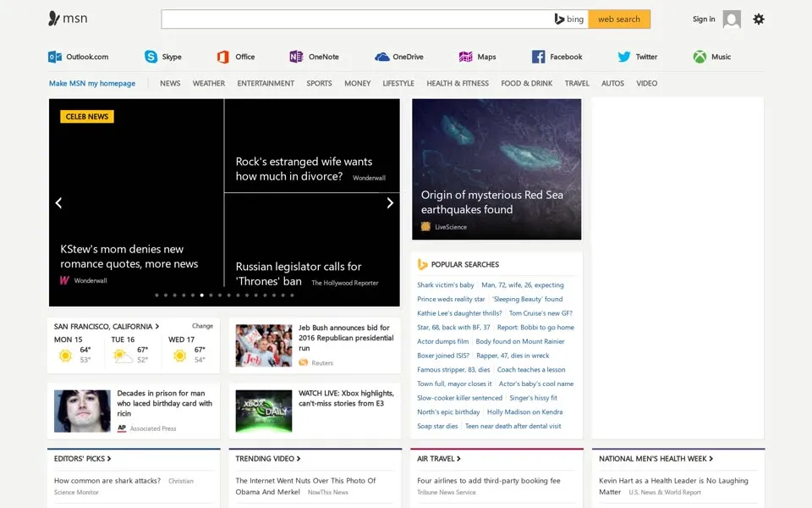This screenshot has height=508, width=812.
Task: Open Red Sea earthquakes image story
Action: (x=497, y=169)
